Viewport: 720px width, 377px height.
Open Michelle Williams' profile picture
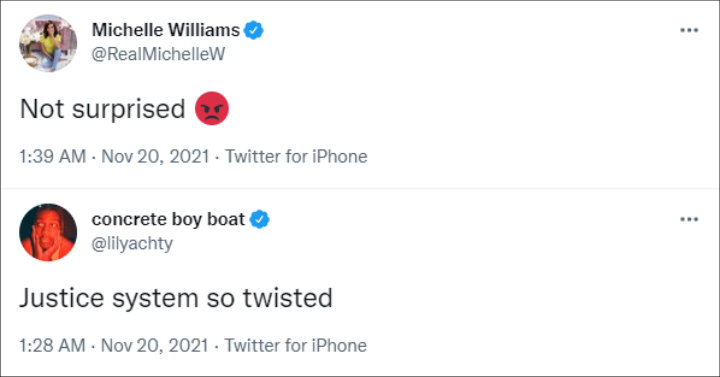(48, 43)
